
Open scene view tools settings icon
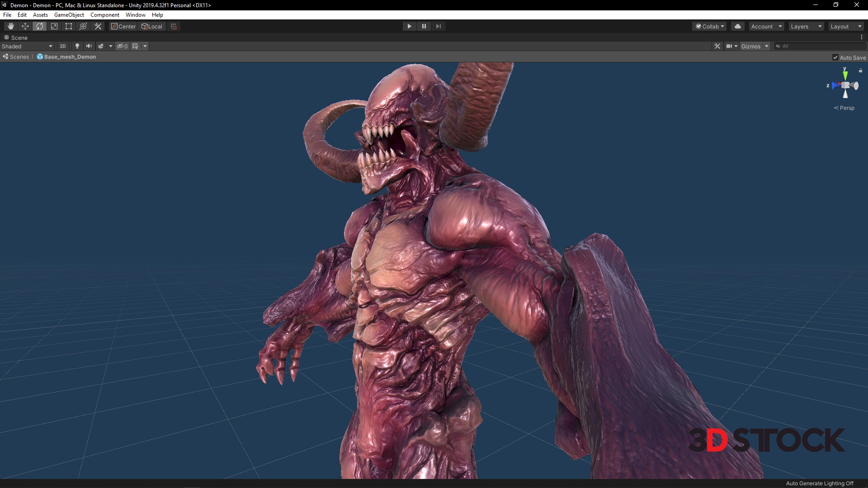click(x=717, y=46)
